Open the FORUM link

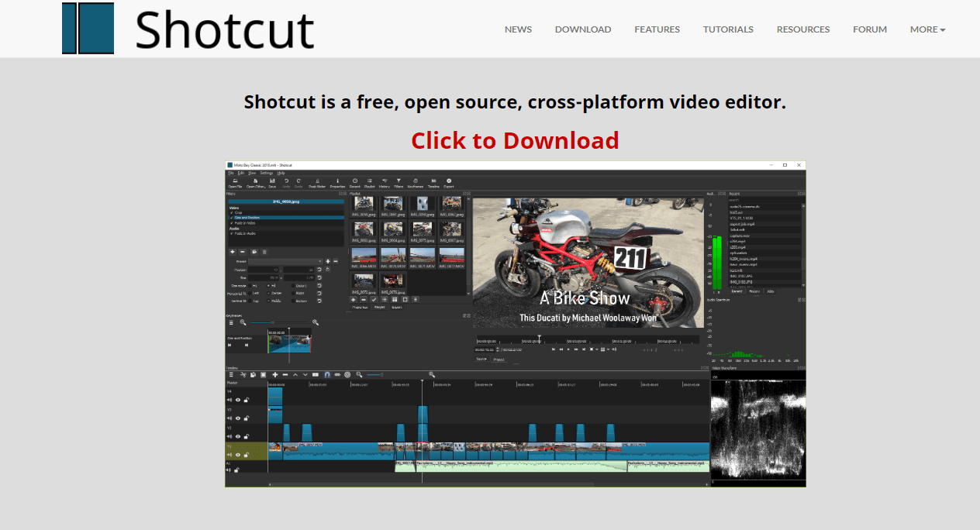pos(870,29)
